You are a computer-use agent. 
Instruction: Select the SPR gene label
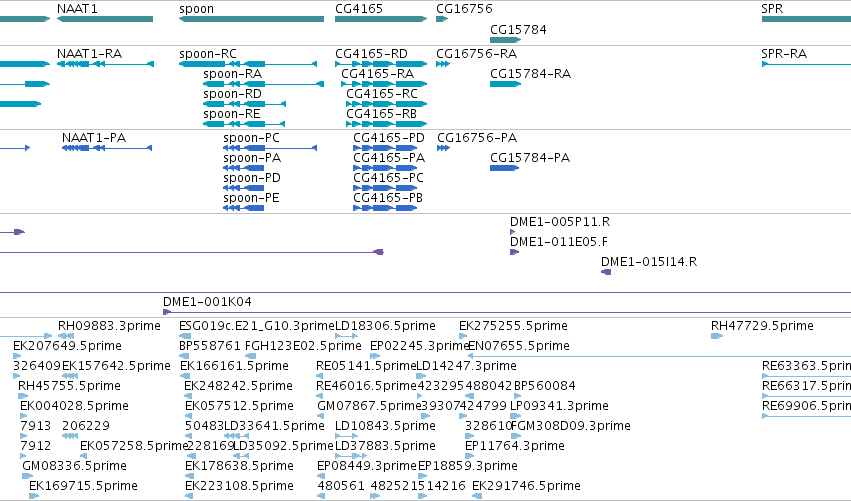[x=772, y=9]
